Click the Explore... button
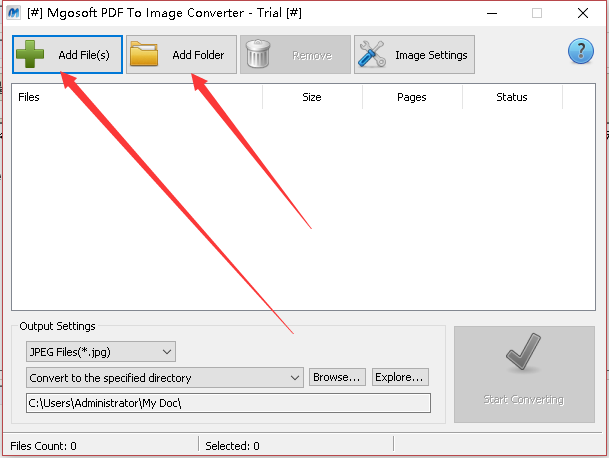Screen dimensions: 609x458 (400, 377)
